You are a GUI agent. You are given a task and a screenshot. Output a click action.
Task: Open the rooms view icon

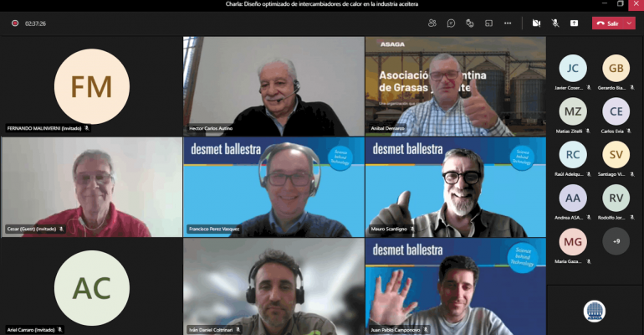coord(488,23)
